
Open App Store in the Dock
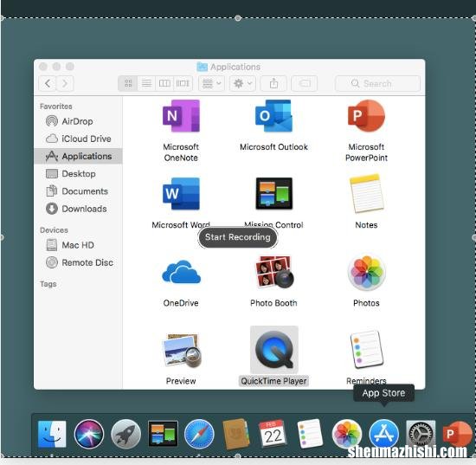(x=383, y=434)
